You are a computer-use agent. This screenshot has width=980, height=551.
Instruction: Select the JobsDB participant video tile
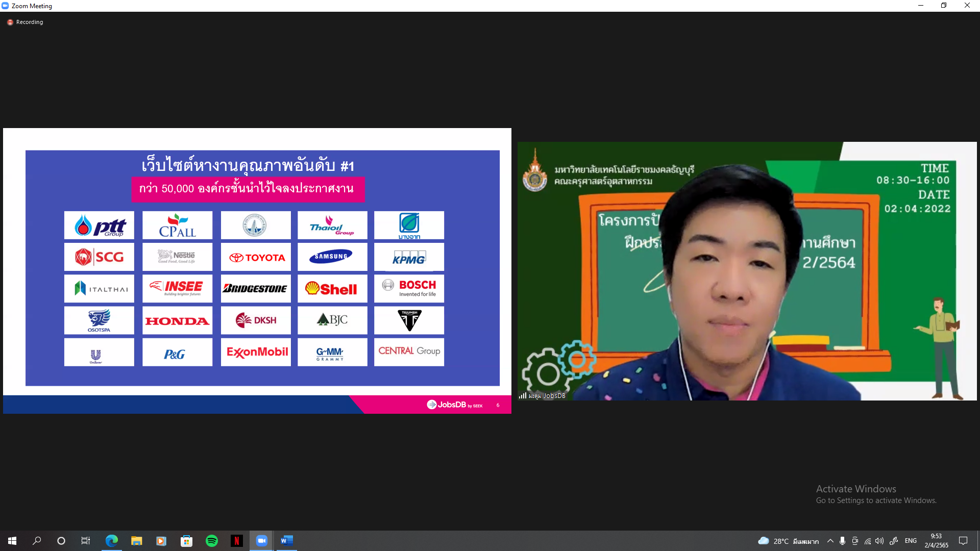[x=747, y=271]
